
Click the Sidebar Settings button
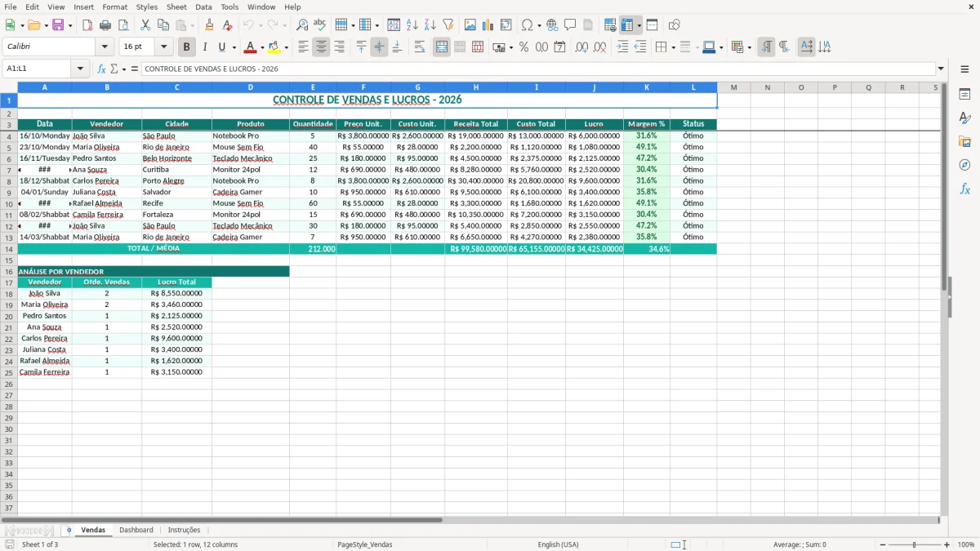[x=964, y=69]
